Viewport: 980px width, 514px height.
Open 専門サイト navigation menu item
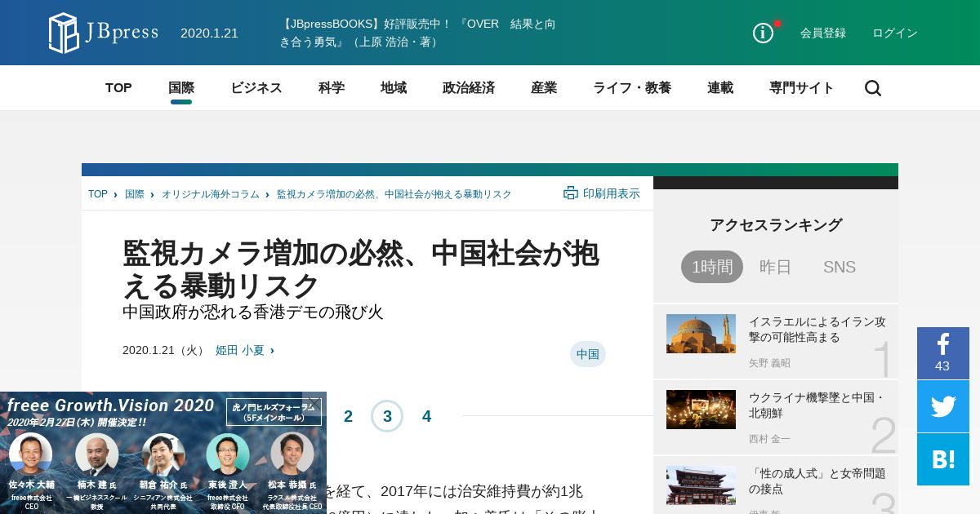click(802, 88)
